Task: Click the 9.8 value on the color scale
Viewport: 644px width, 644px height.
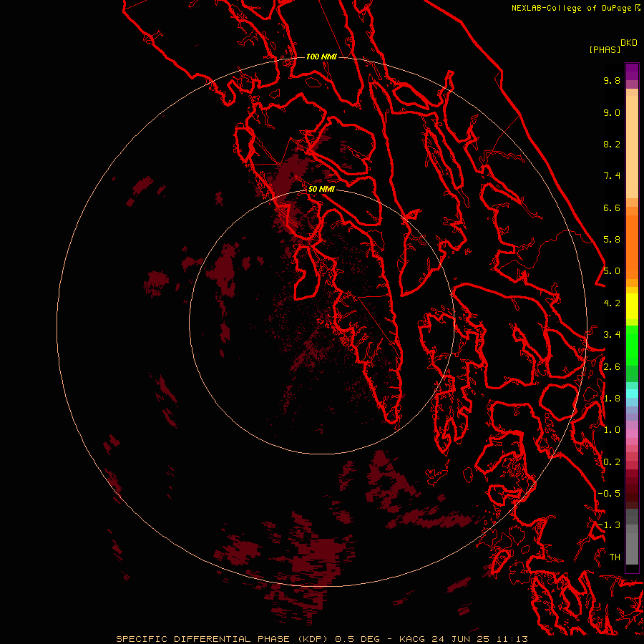Action: pyautogui.click(x=612, y=80)
